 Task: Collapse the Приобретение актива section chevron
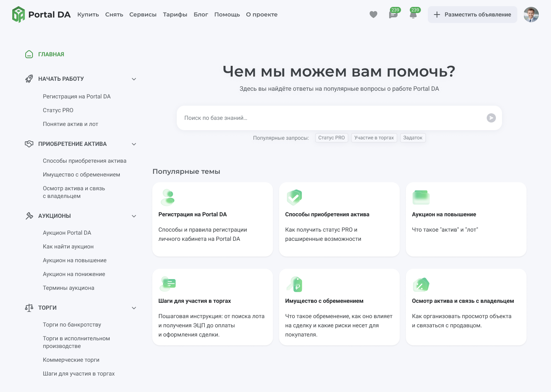134,144
